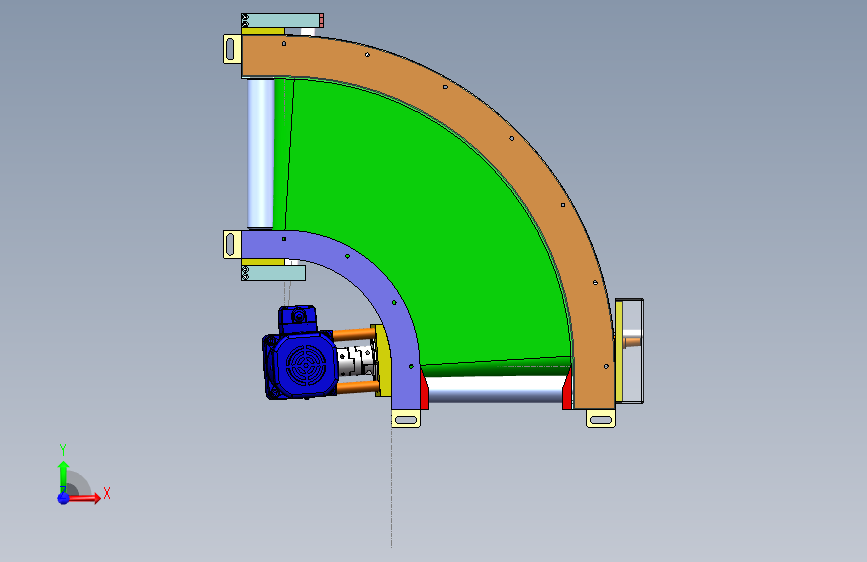Pick the blue drive motor fan cover
The image size is (867, 562).
pyautogui.click(x=304, y=365)
